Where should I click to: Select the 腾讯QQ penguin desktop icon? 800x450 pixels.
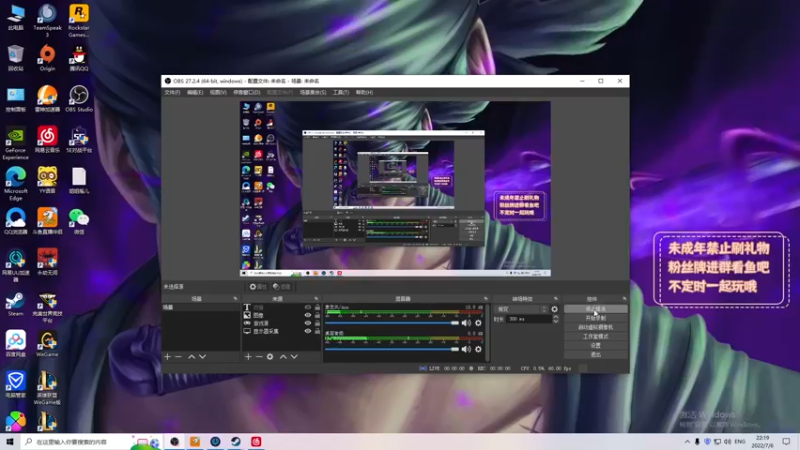pyautogui.click(x=79, y=58)
